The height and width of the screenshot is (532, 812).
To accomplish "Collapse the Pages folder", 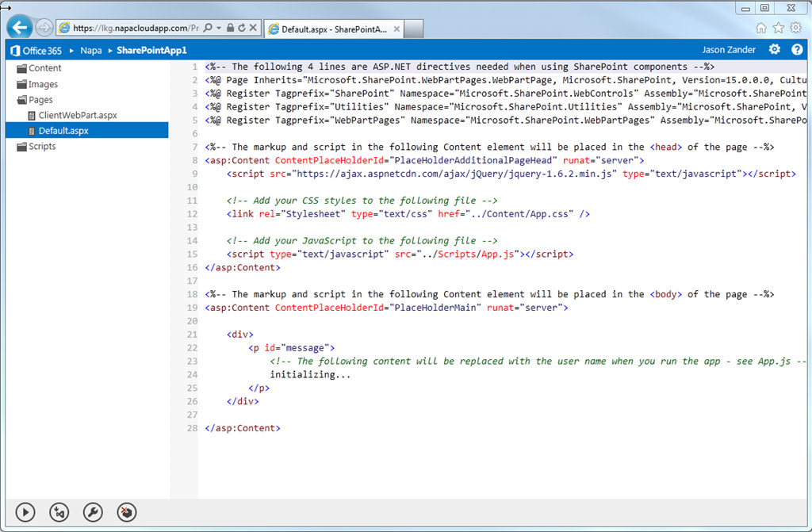I will [35, 100].
